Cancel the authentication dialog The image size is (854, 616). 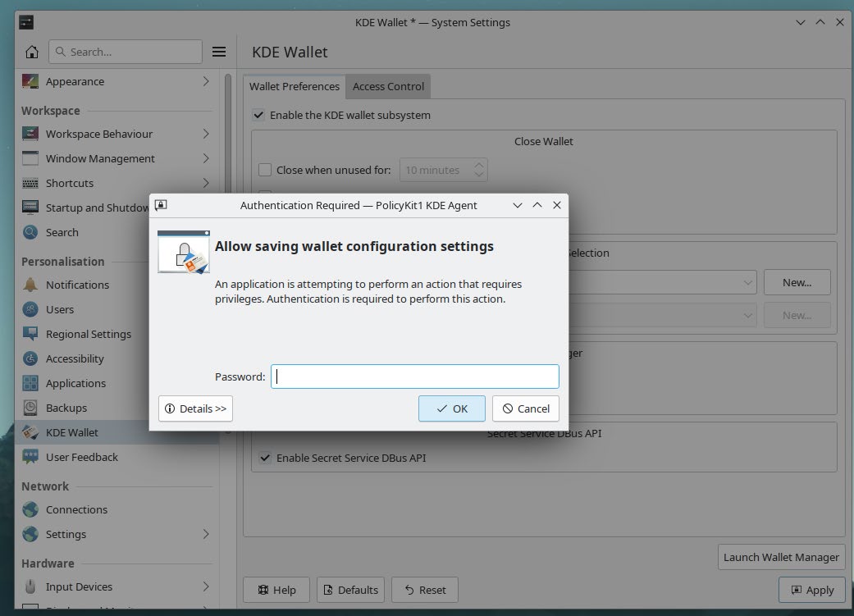(526, 408)
